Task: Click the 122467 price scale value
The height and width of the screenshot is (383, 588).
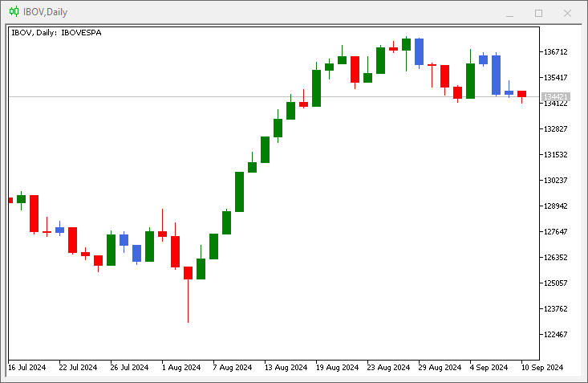Action: [x=556, y=335]
